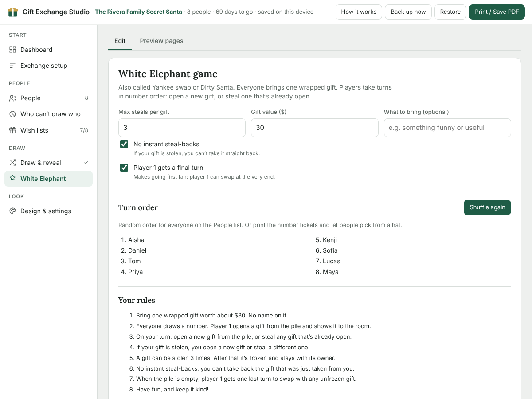
Task: Click turn order entry 1. Aisha
Action: pyautogui.click(x=133, y=240)
